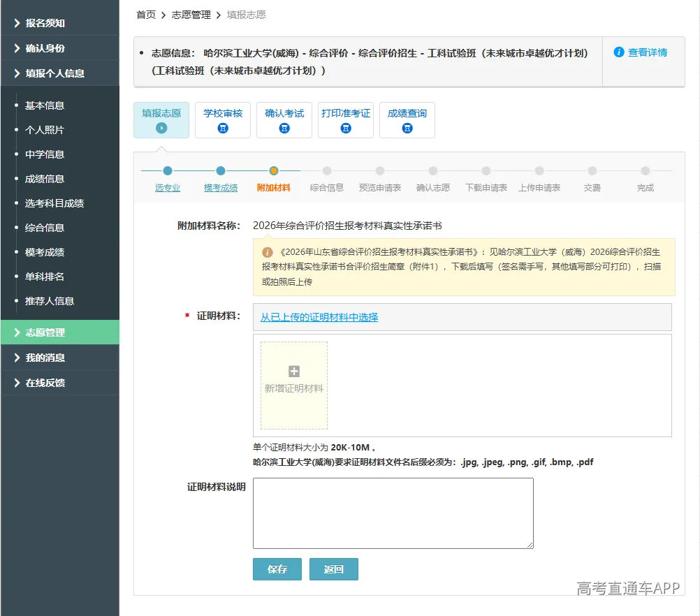This screenshot has height=616, width=700.
Task: Open 推荐人信息 in the sidebar
Action: (x=50, y=301)
